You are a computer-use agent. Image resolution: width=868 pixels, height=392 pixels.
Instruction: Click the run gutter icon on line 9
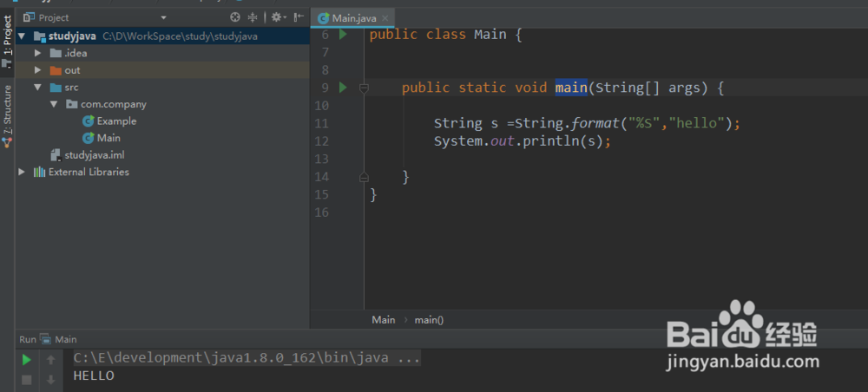(x=343, y=88)
